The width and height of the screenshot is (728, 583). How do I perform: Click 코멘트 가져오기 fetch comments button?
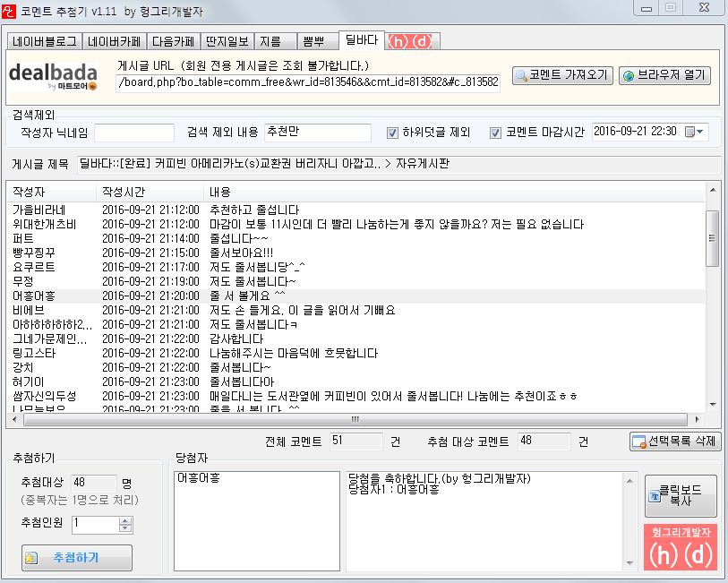point(562,75)
